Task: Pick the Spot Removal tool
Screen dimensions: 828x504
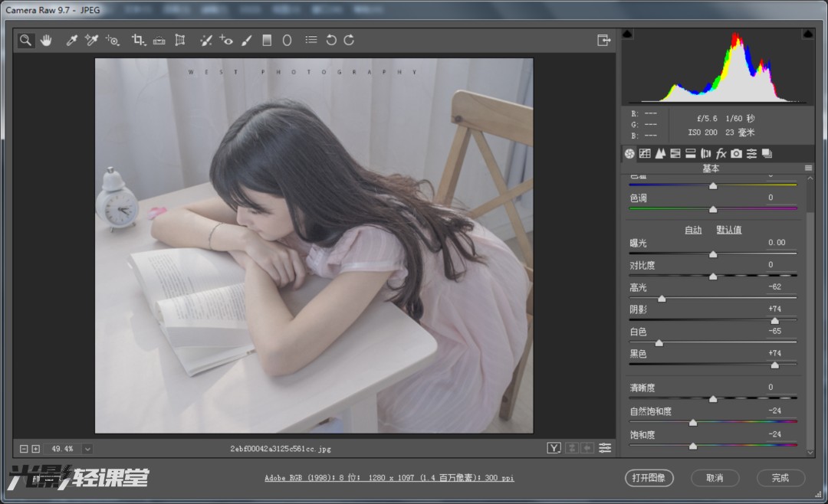Action: coord(206,41)
